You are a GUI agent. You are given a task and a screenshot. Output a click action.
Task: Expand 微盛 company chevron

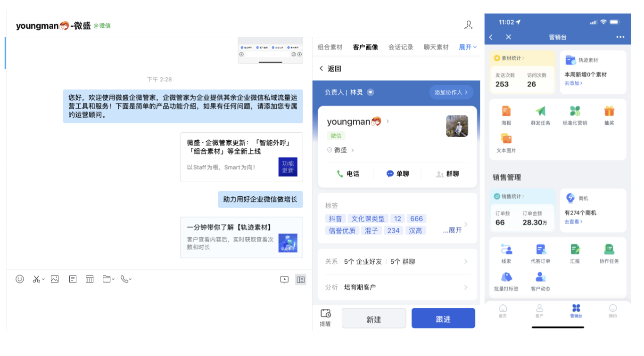click(353, 150)
